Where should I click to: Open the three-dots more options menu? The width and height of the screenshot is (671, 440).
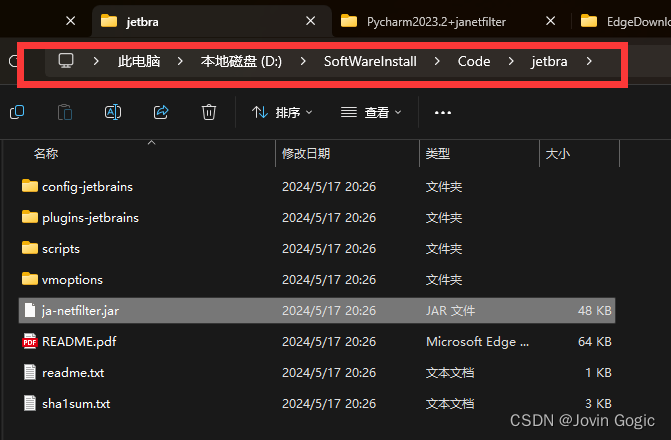(442, 113)
